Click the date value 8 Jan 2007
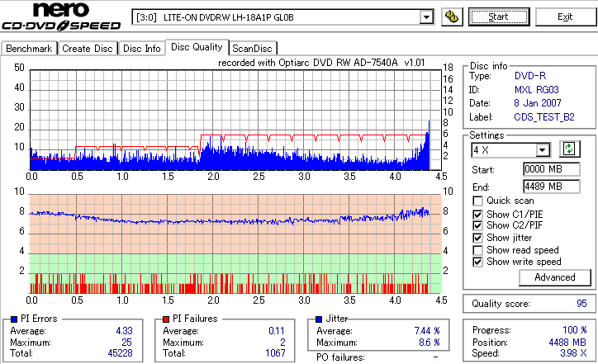 coord(538,103)
